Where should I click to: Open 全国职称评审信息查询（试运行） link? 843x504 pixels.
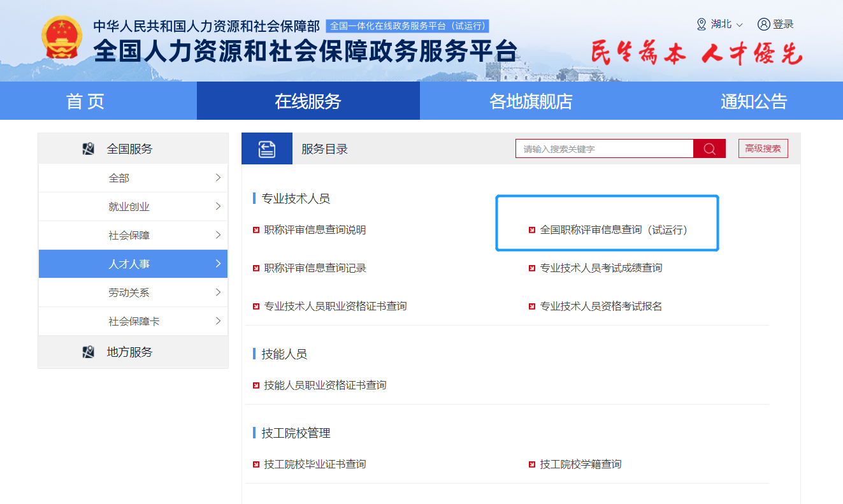614,230
